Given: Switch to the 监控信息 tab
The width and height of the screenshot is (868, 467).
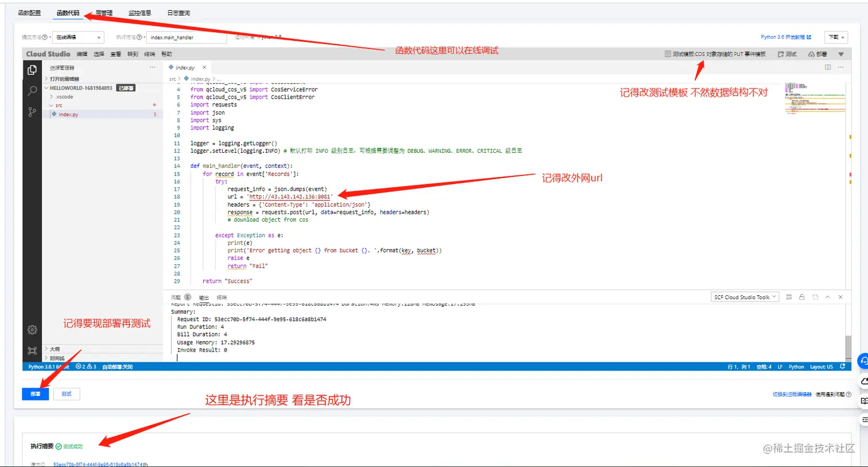Looking at the screenshot, I should click(139, 13).
